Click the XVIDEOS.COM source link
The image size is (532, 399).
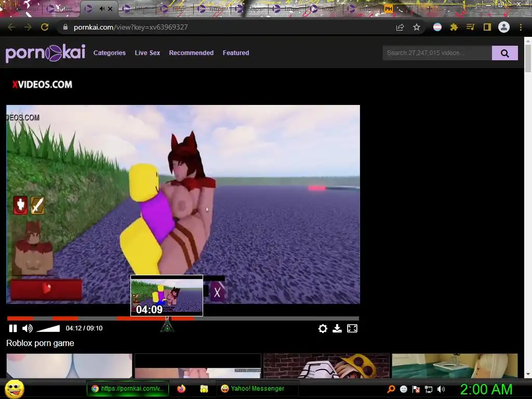coord(42,85)
